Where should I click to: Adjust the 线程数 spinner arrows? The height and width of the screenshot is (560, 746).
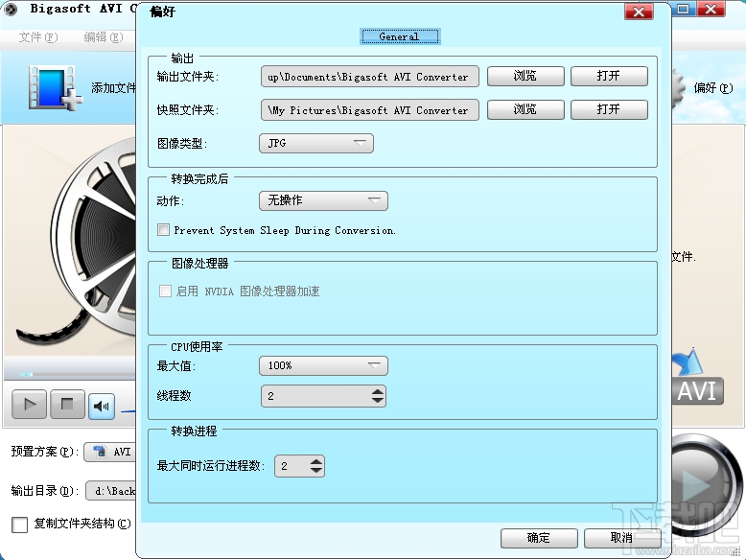pos(378,396)
